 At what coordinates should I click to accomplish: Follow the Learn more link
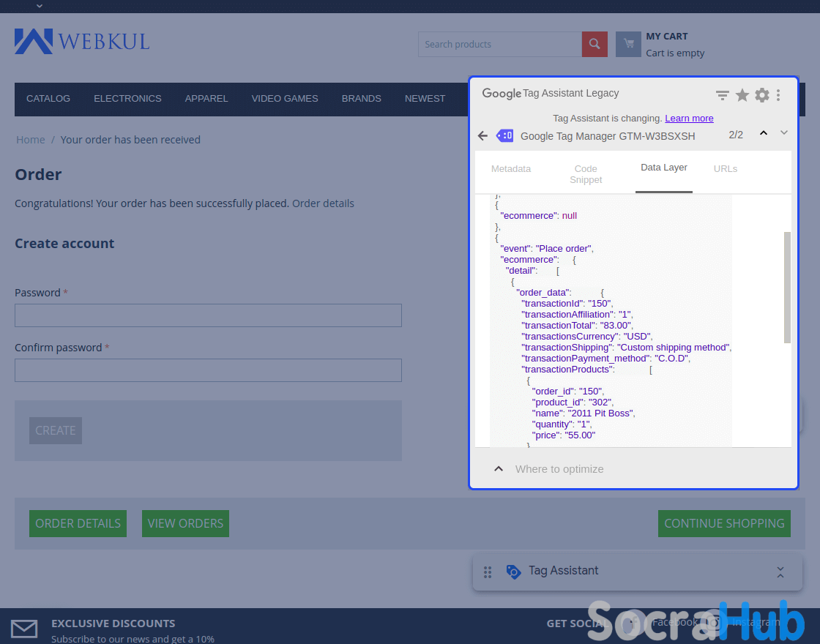(x=689, y=118)
